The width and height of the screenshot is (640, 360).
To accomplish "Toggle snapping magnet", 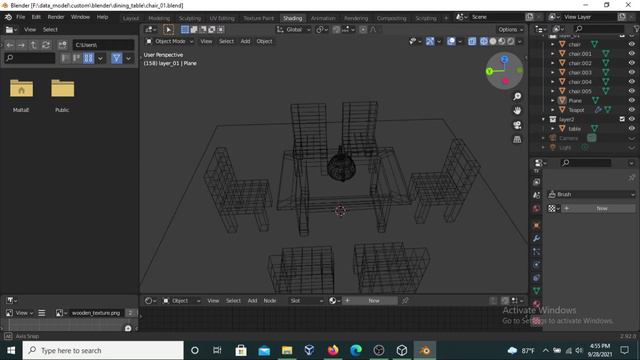I will (336, 29).
